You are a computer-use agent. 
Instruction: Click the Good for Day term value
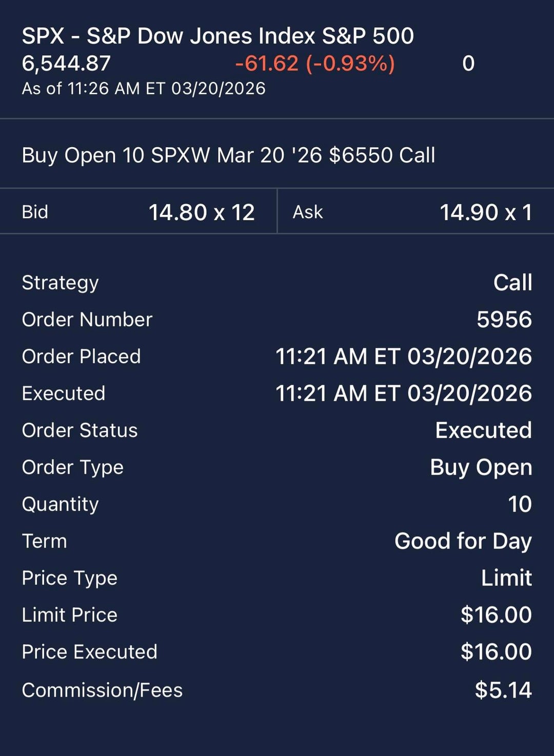coord(463,541)
